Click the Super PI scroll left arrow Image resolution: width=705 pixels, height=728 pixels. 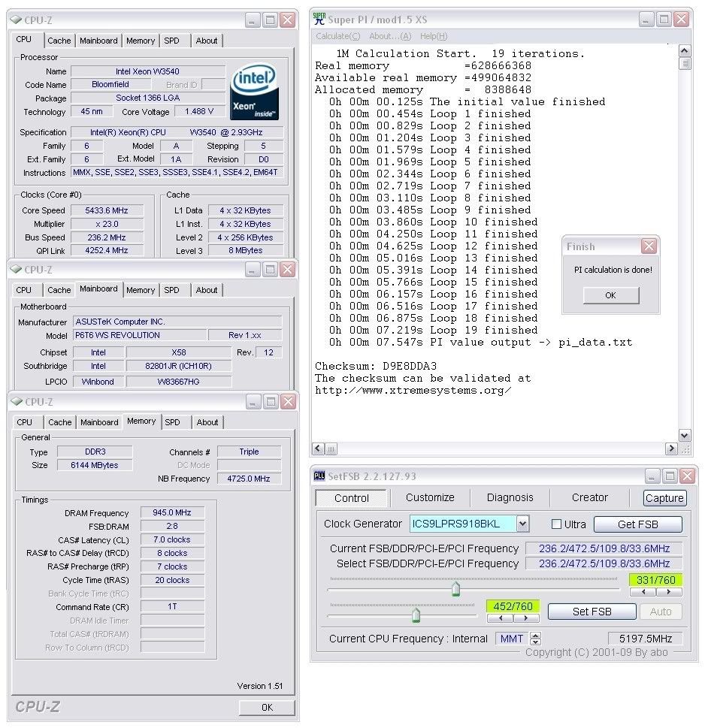(318, 449)
